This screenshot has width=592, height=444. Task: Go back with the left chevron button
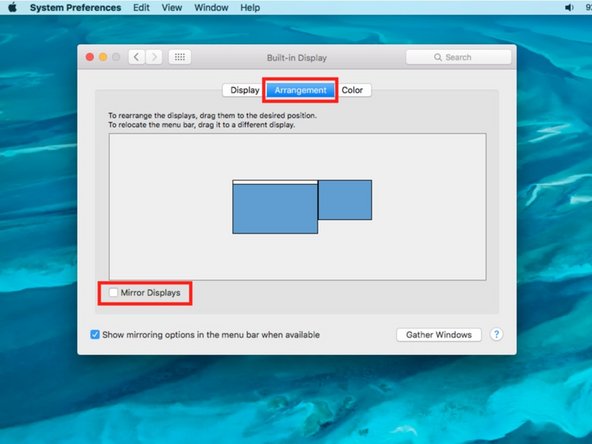click(x=137, y=57)
